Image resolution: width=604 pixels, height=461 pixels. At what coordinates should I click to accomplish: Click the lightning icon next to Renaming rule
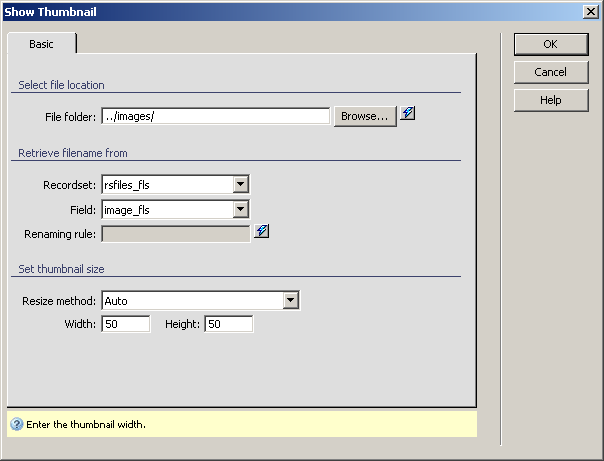(261, 232)
